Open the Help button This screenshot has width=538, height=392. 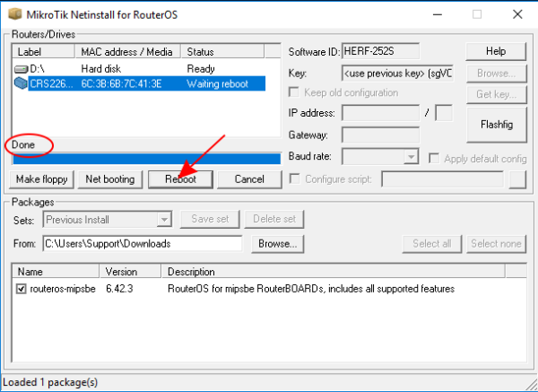point(496,51)
